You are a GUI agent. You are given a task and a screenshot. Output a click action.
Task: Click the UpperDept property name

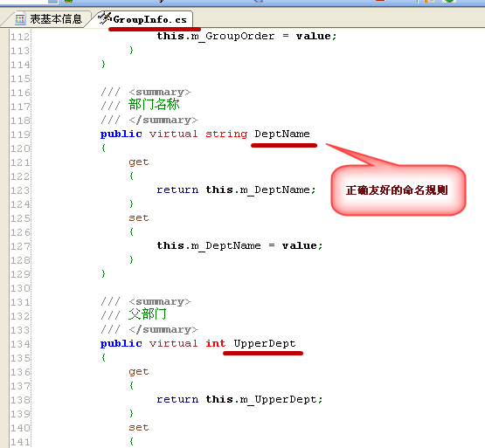265,343
